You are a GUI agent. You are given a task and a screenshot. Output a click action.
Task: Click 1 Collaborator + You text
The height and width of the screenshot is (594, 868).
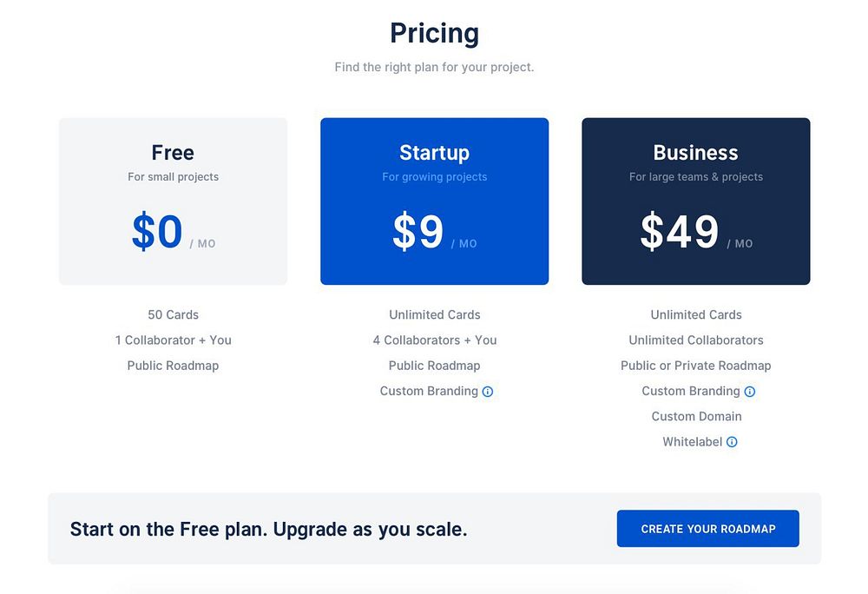(x=173, y=340)
